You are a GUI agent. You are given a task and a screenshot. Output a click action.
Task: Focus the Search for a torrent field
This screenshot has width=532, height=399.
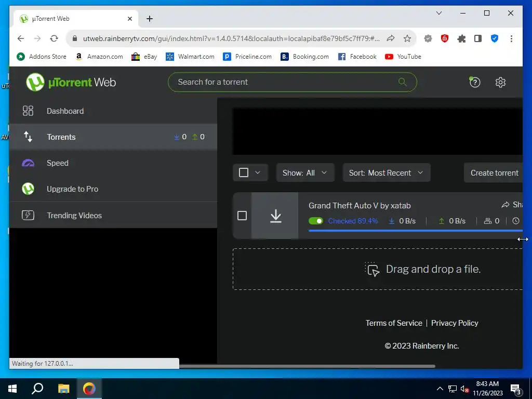pyautogui.click(x=292, y=82)
